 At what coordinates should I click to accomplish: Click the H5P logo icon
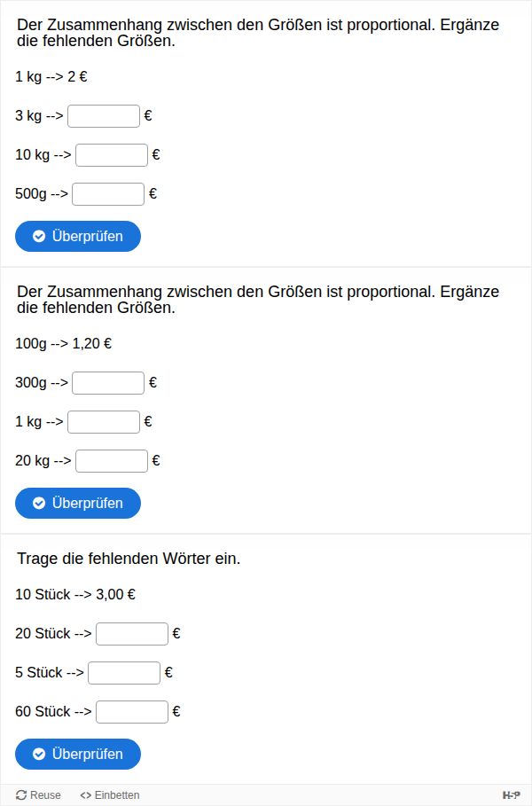[x=511, y=795]
